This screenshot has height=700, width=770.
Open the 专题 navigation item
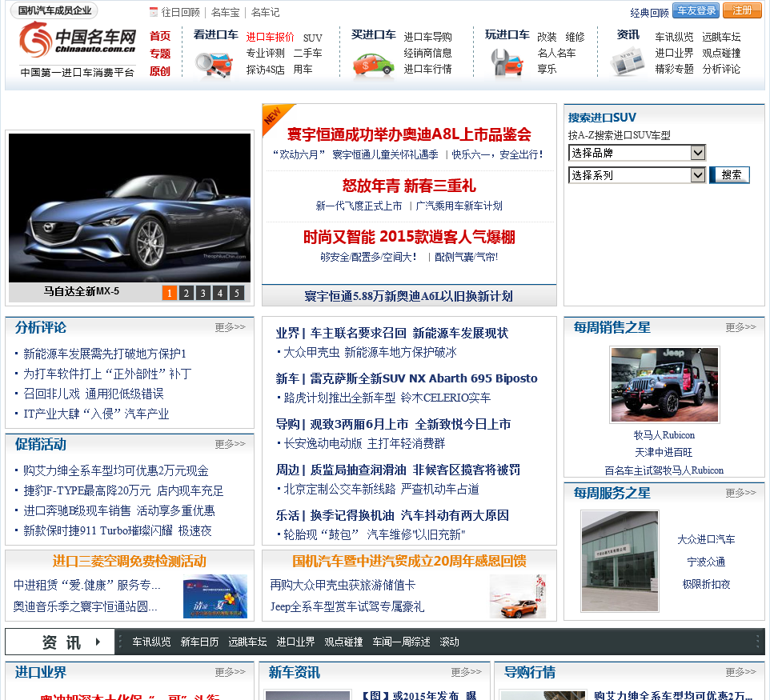pos(159,54)
